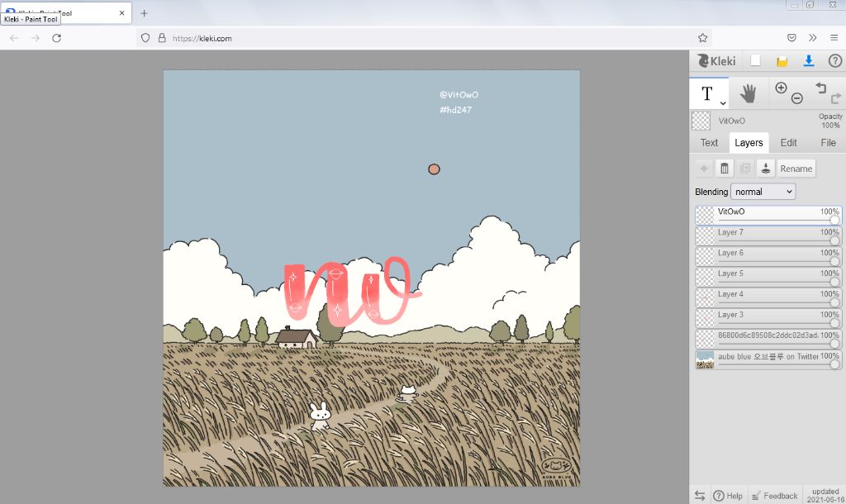Viewport: 846px width, 504px height.
Task: Rename the selected layer
Action: (796, 169)
